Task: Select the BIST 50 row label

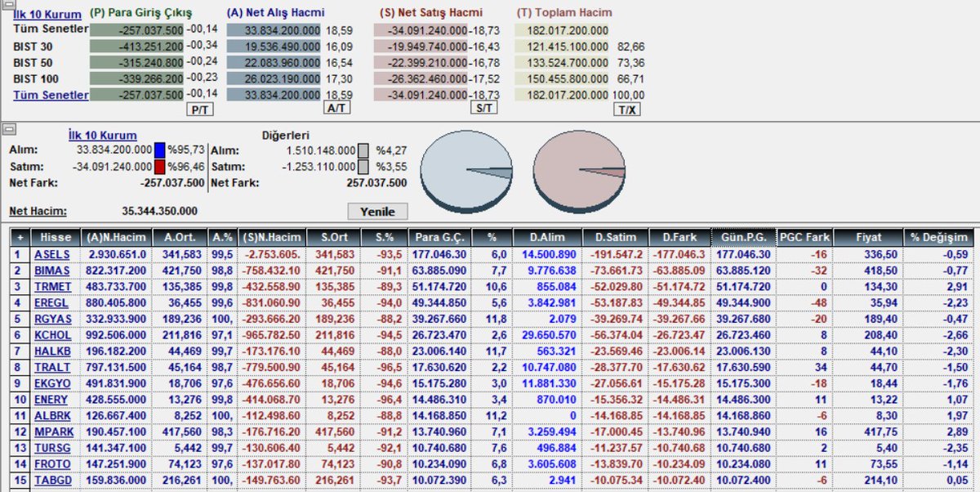Action: pos(33,62)
